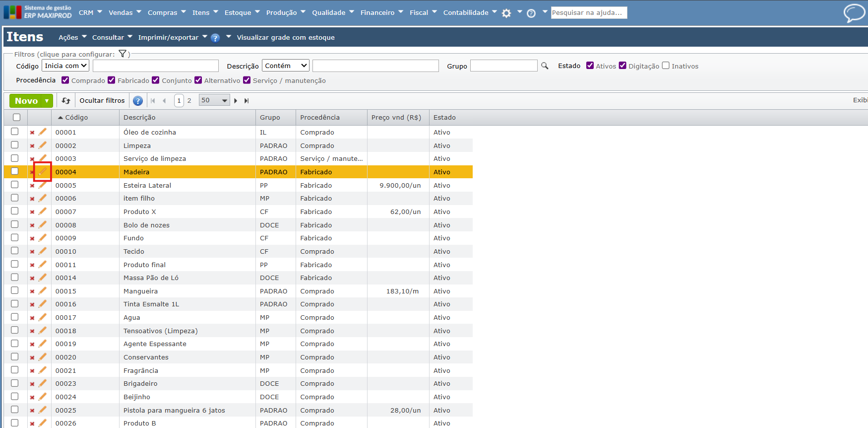The image size is (868, 428).
Task: Click the edit pencil for item 00004 Madeira
Action: (x=43, y=172)
